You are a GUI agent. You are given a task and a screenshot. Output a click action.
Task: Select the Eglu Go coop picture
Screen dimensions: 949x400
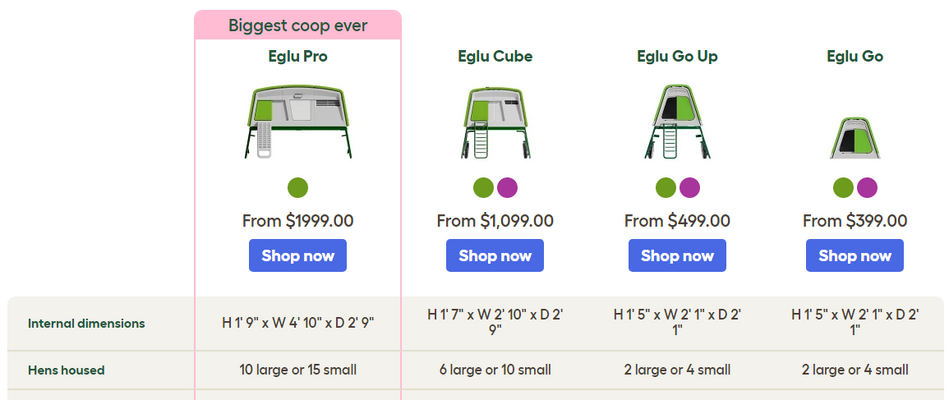click(x=855, y=138)
